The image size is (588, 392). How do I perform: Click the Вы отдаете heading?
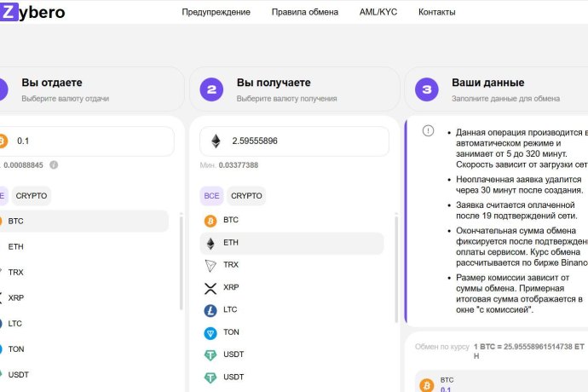click(x=52, y=83)
